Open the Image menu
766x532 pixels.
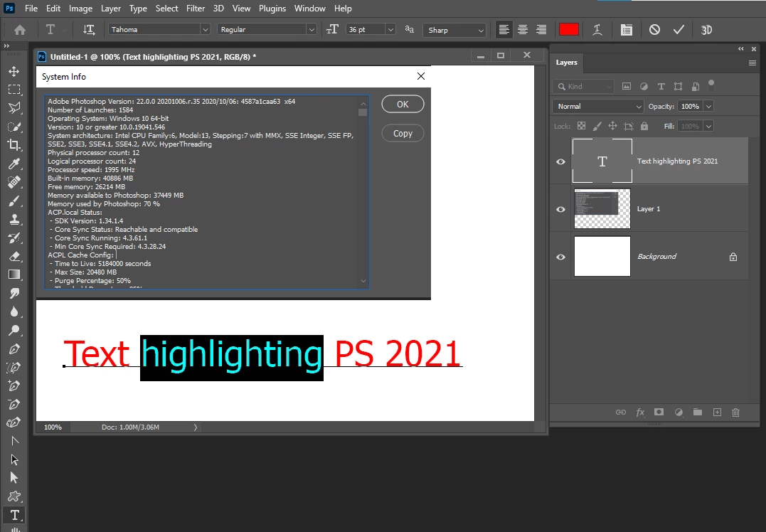click(80, 9)
